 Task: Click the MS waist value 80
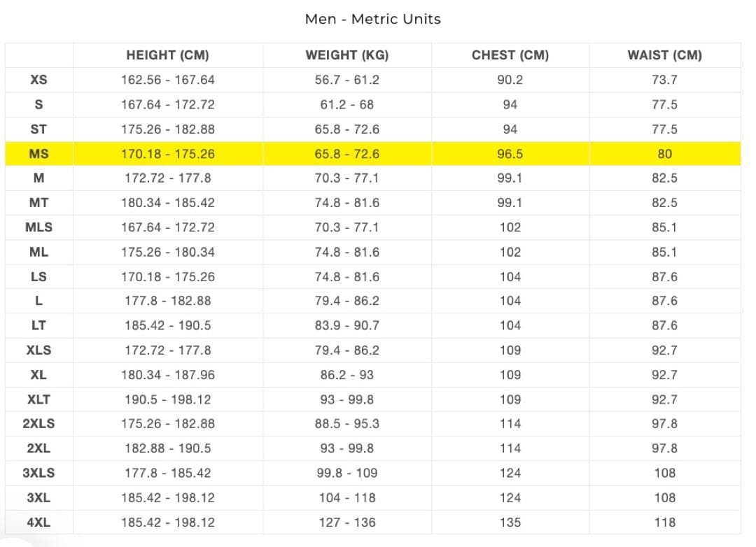click(664, 154)
